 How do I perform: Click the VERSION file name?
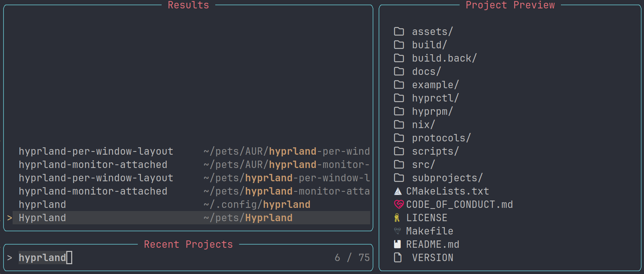point(433,258)
